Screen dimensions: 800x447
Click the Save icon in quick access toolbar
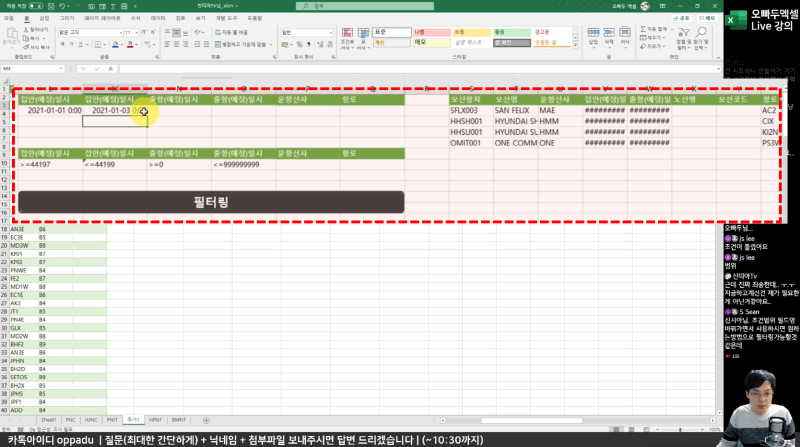(x=51, y=6)
